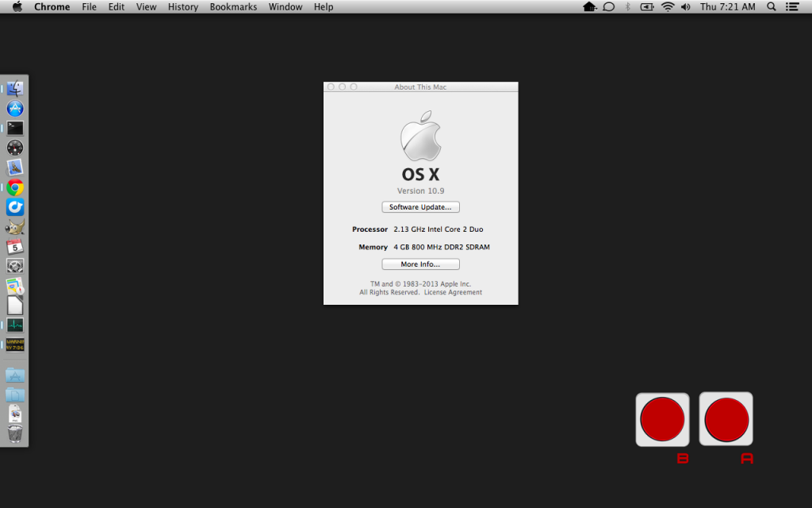
Task: Open the Messages speech bubble menu extra
Action: (609, 6)
